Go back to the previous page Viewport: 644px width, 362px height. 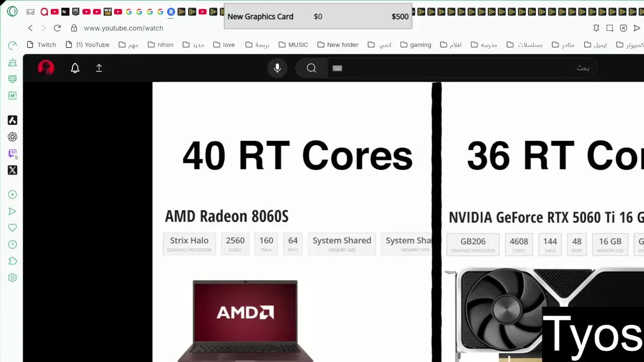(30, 28)
